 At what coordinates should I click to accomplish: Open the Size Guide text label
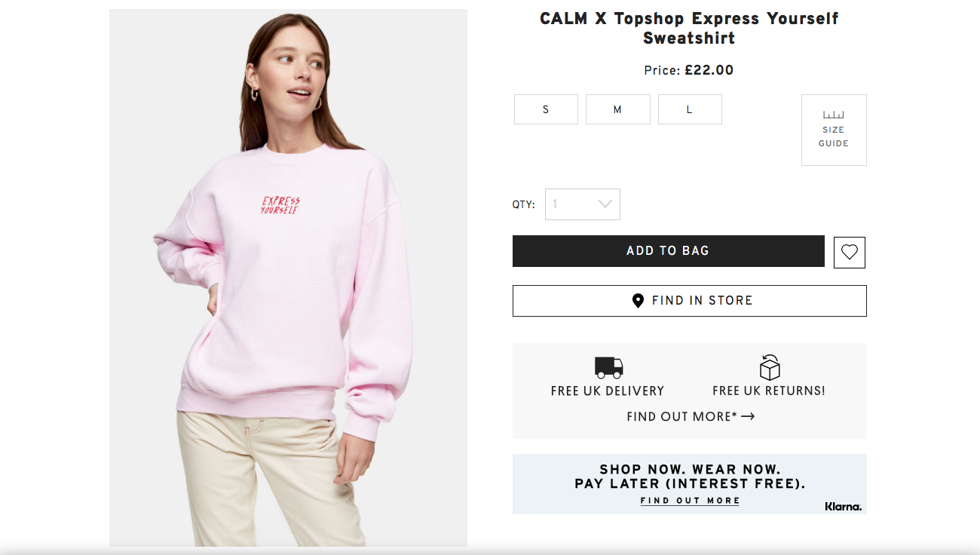point(834,136)
